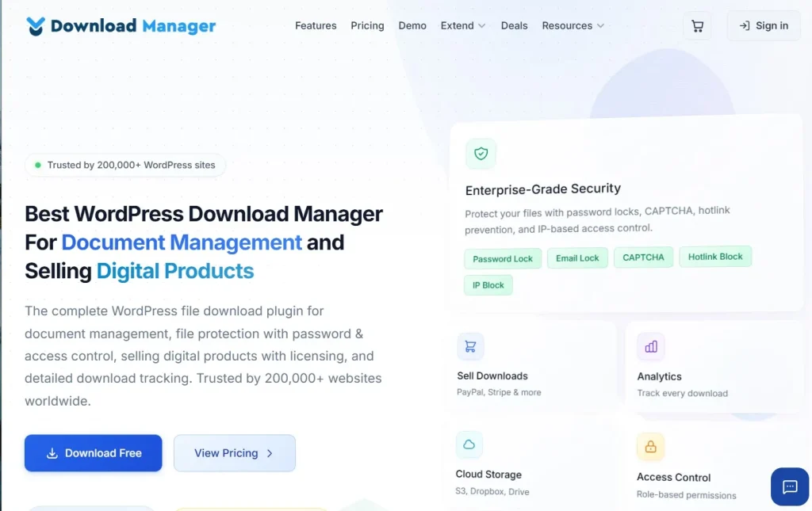Open the shopping cart
The height and width of the screenshot is (511, 812).
click(697, 26)
